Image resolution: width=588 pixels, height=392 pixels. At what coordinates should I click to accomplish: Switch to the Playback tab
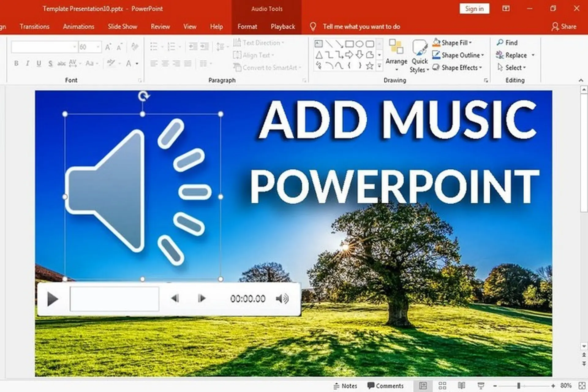pyautogui.click(x=283, y=26)
